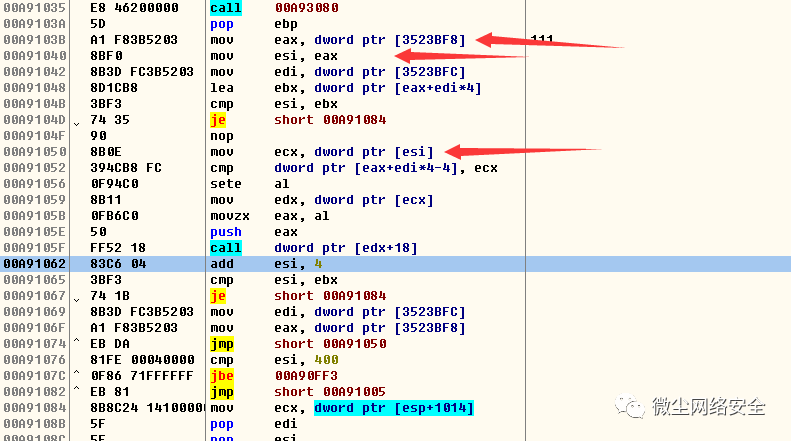Select mov edx, dword ptr [ecx]
The image size is (791, 441).
click(322, 200)
